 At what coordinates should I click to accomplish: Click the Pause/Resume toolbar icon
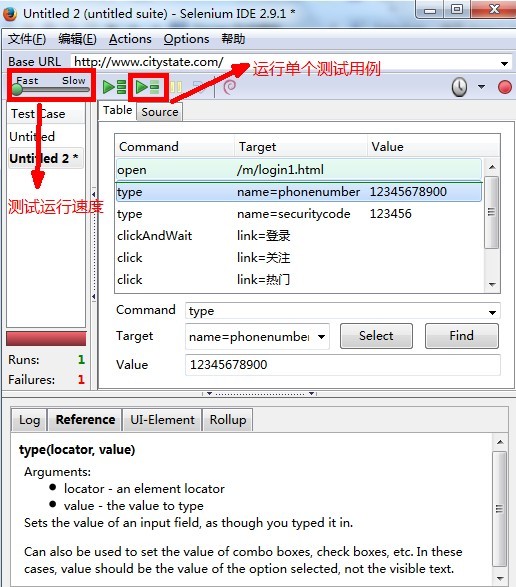176,87
